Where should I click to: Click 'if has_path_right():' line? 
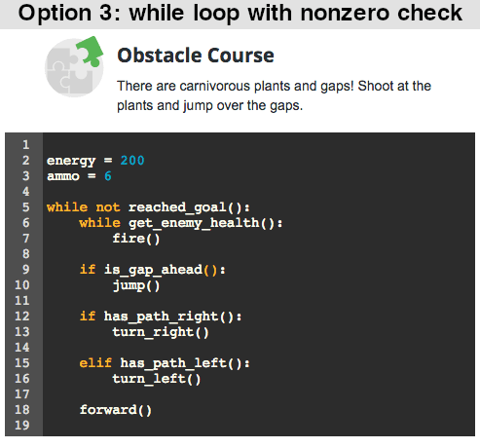tap(161, 317)
